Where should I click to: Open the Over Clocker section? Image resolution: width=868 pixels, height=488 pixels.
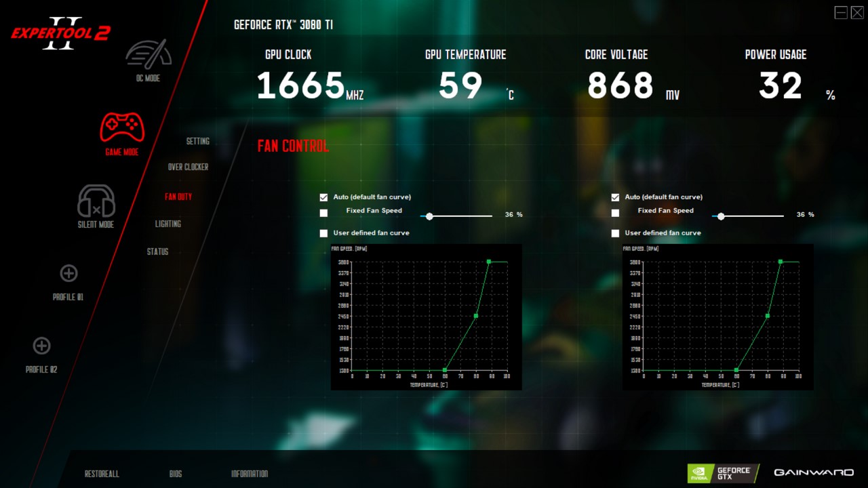pos(189,167)
